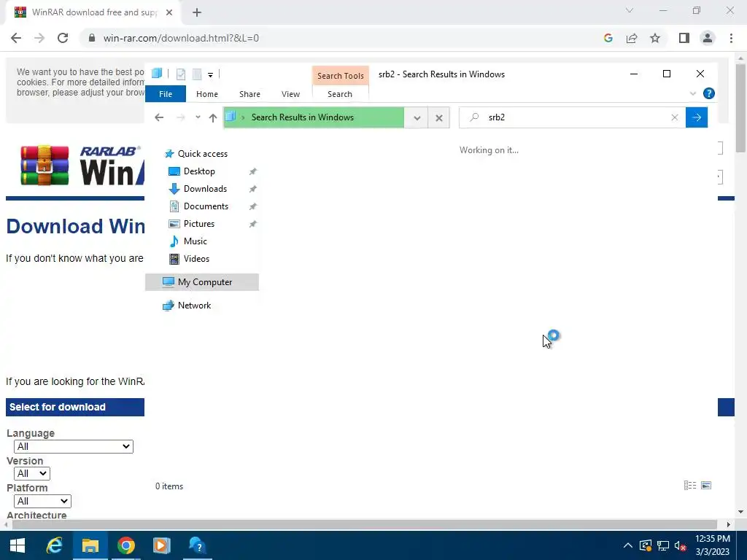The image size is (747, 560).
Task: Expand the Explorer ribbon chevron
Action: 693,93
